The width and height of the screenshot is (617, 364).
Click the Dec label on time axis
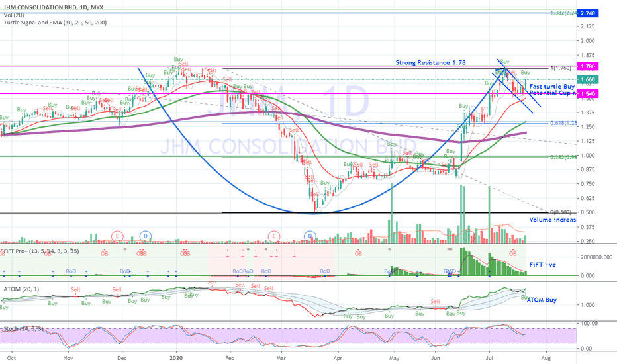(x=122, y=358)
